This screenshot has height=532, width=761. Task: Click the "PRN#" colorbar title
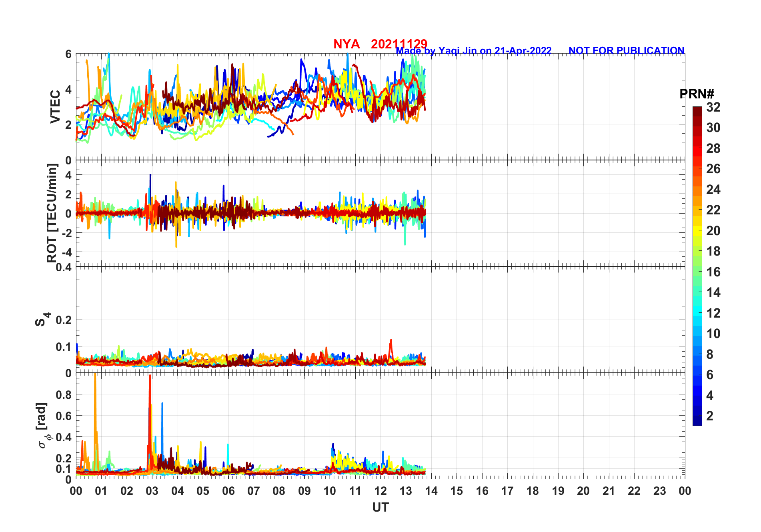pos(697,94)
